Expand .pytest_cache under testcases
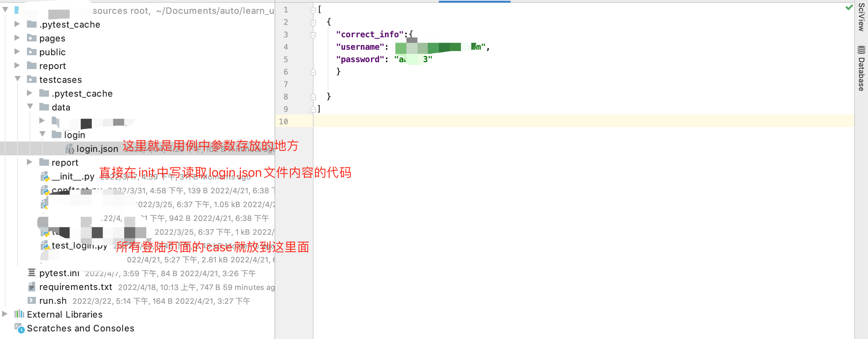Image resolution: width=868 pixels, height=339 pixels. [x=30, y=93]
